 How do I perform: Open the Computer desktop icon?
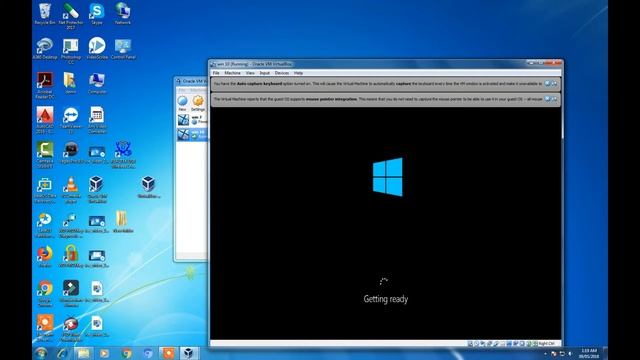point(97,84)
